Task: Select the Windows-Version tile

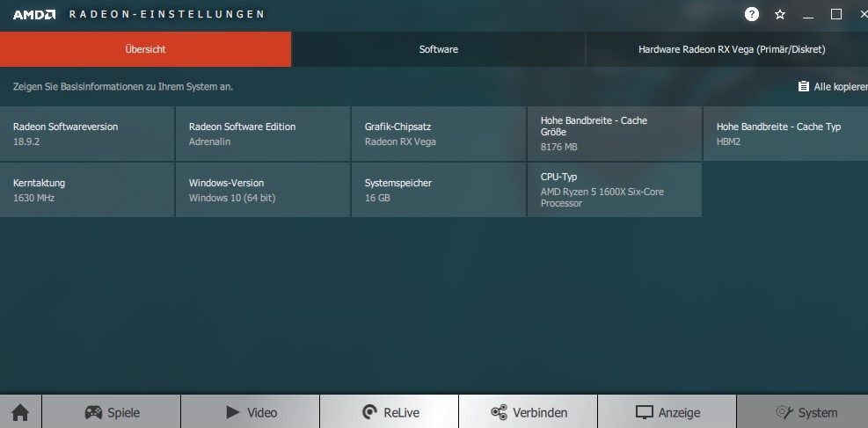Action: tap(263, 190)
